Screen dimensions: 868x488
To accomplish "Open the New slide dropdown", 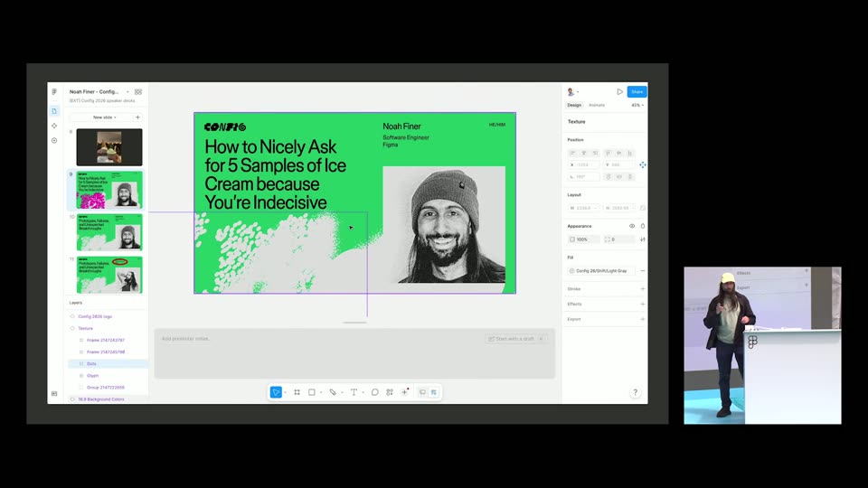I will click(105, 117).
